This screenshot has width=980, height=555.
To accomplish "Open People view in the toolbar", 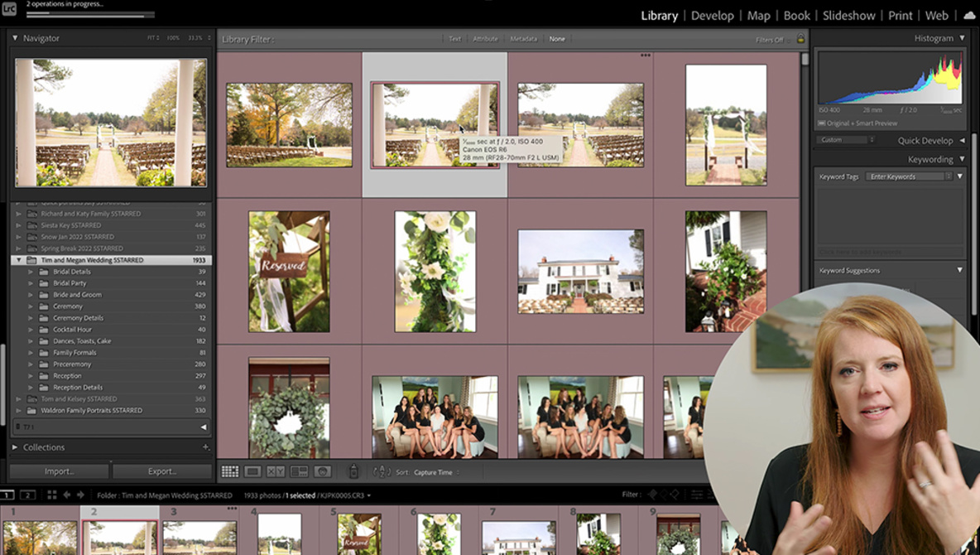I will coord(323,472).
